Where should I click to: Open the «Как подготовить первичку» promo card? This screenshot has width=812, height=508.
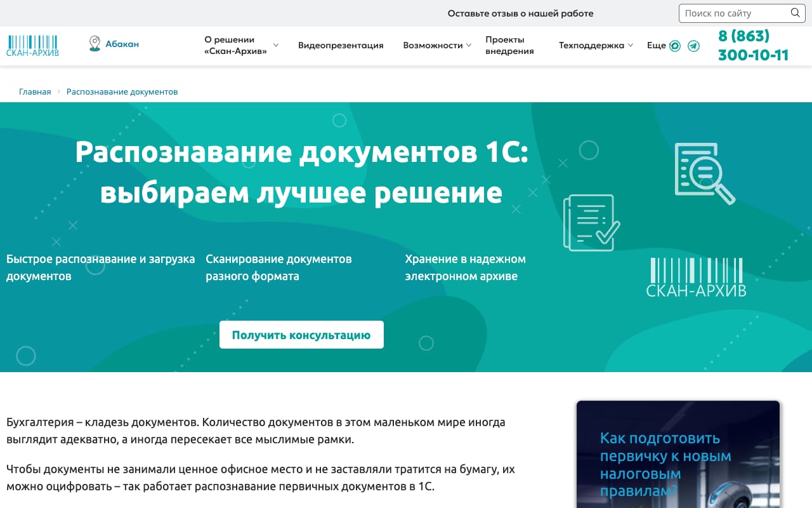tap(678, 454)
